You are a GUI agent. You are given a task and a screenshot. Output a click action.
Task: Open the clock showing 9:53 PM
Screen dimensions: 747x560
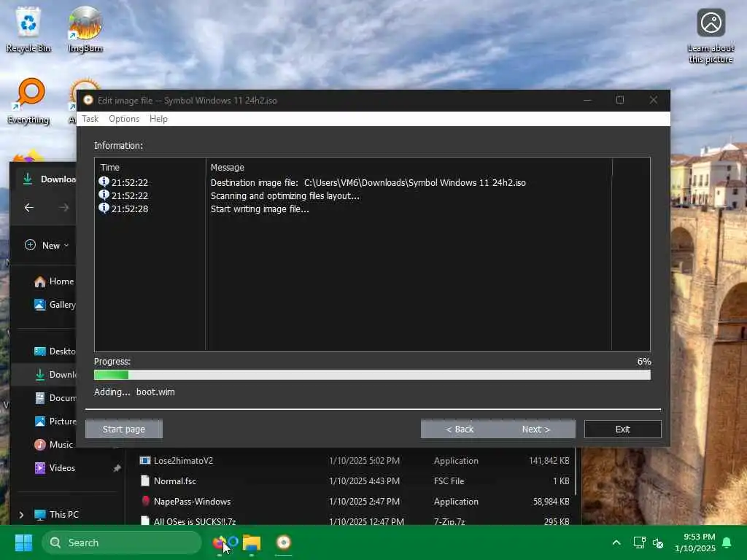[695, 542]
